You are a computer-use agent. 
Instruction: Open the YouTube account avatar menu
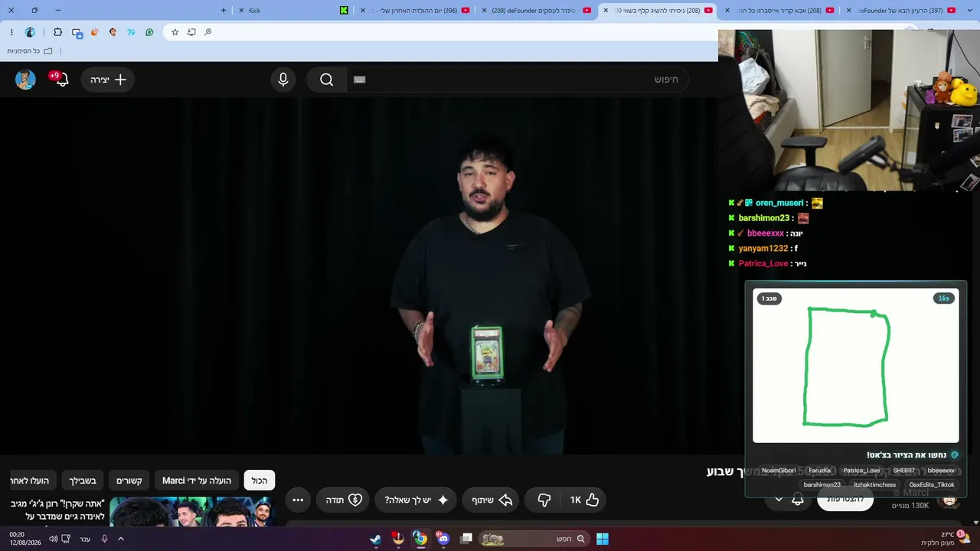coord(25,80)
